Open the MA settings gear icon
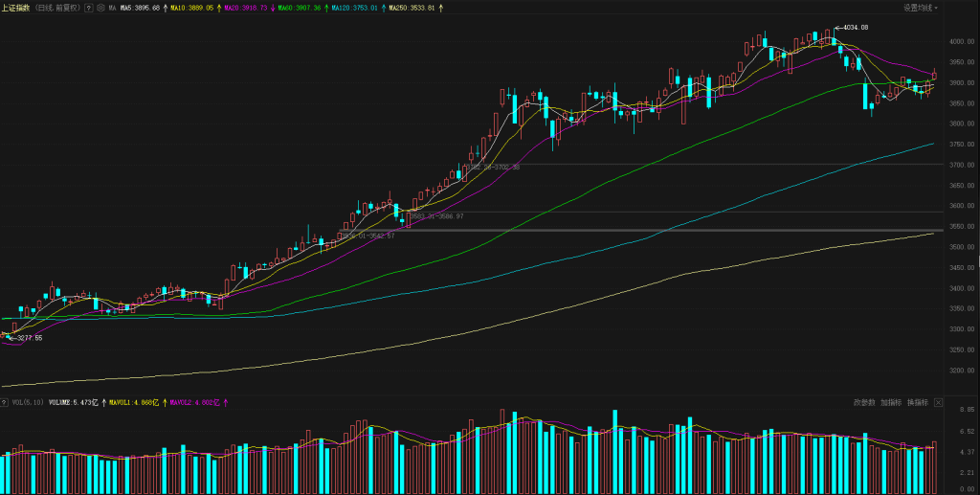The image size is (980, 495). (x=100, y=8)
